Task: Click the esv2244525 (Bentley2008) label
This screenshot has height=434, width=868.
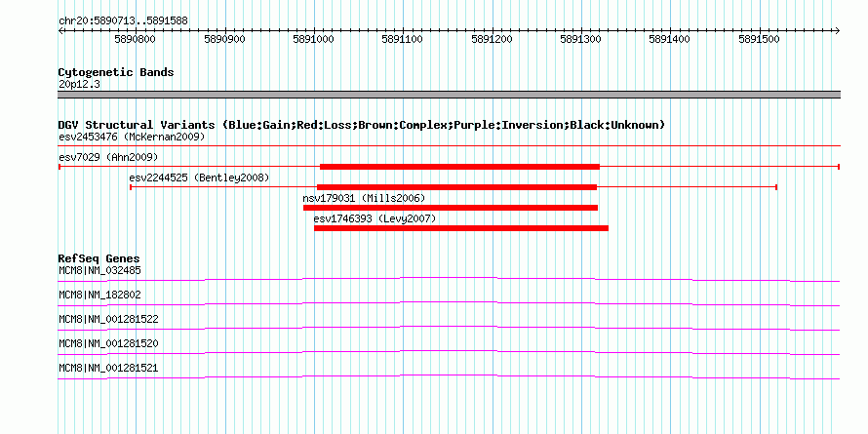Action: pyautogui.click(x=199, y=178)
